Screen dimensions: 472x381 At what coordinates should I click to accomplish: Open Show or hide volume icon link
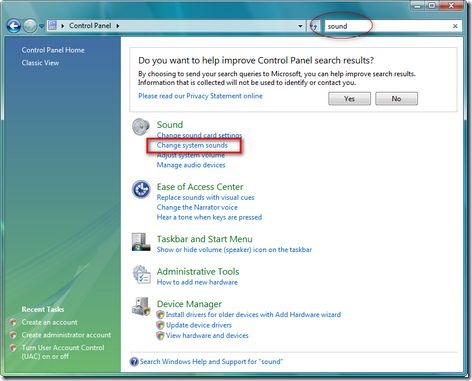pos(234,250)
